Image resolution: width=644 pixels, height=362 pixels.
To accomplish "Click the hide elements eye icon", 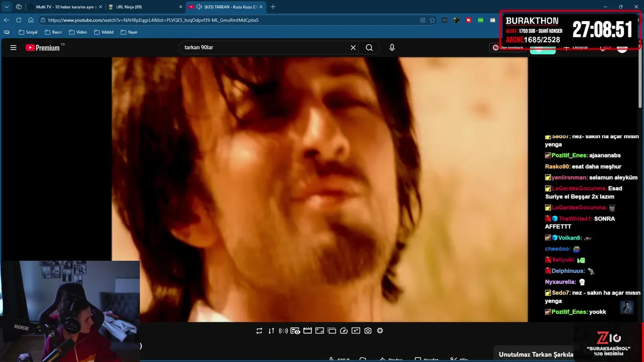I will coord(295,331).
